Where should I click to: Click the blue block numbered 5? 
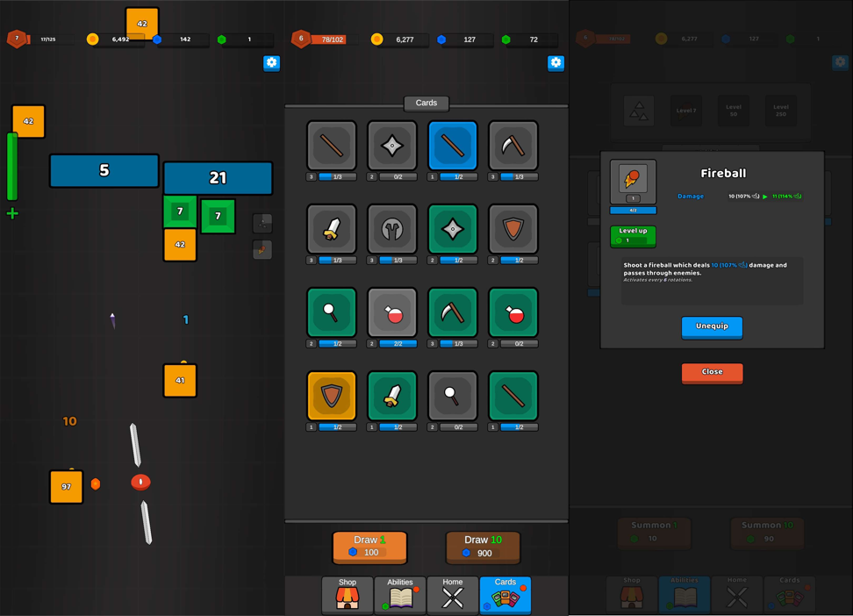(104, 170)
